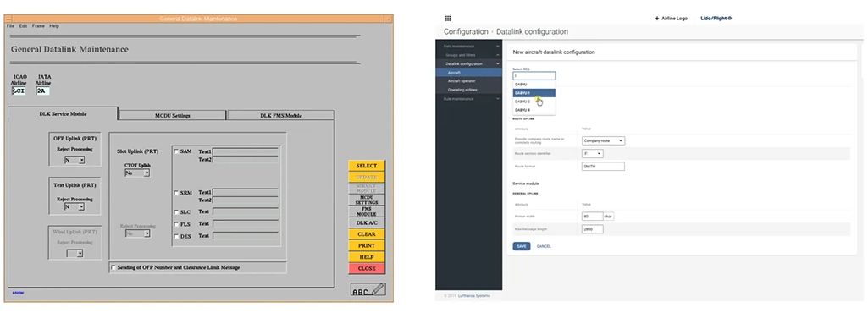Screen dimensions: 868x313
Task: Expand Groups and filters in sidebar
Action: point(498,55)
